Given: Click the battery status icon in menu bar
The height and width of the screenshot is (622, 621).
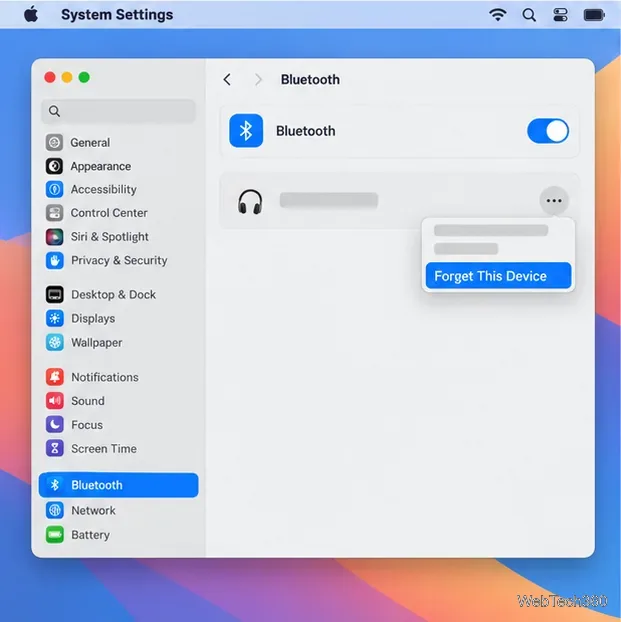Looking at the screenshot, I should tap(594, 15).
